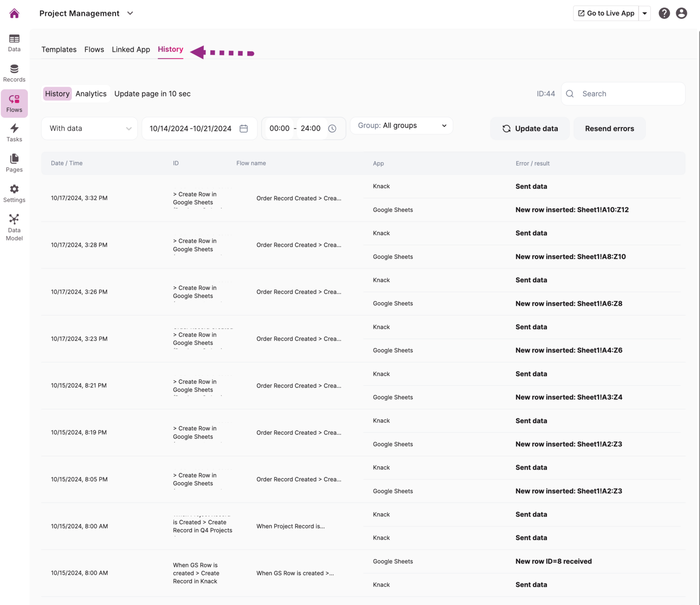The image size is (700, 605).
Task: Open the Data section in the sidebar
Action: click(14, 43)
